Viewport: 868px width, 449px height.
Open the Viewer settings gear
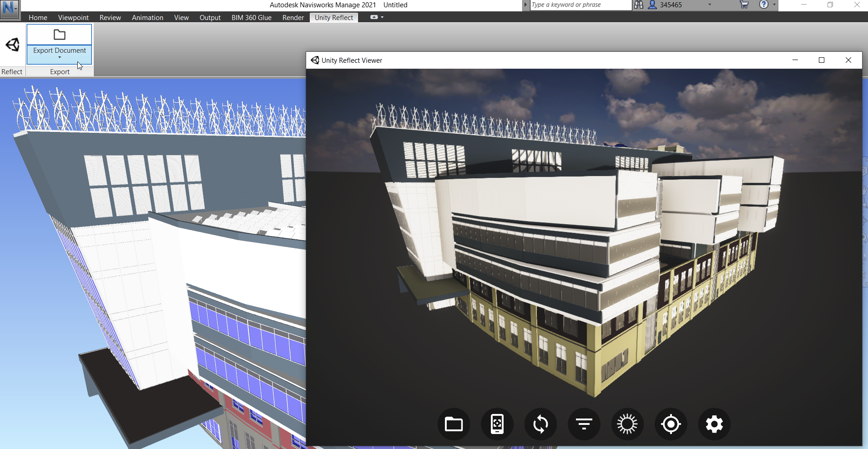click(x=714, y=424)
